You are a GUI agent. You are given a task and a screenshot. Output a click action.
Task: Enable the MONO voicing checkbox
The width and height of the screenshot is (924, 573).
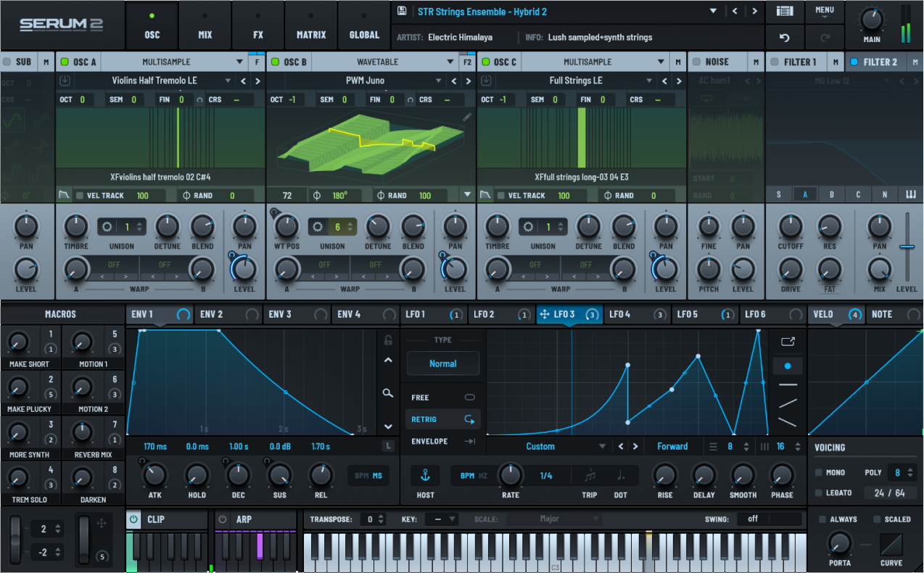point(819,473)
